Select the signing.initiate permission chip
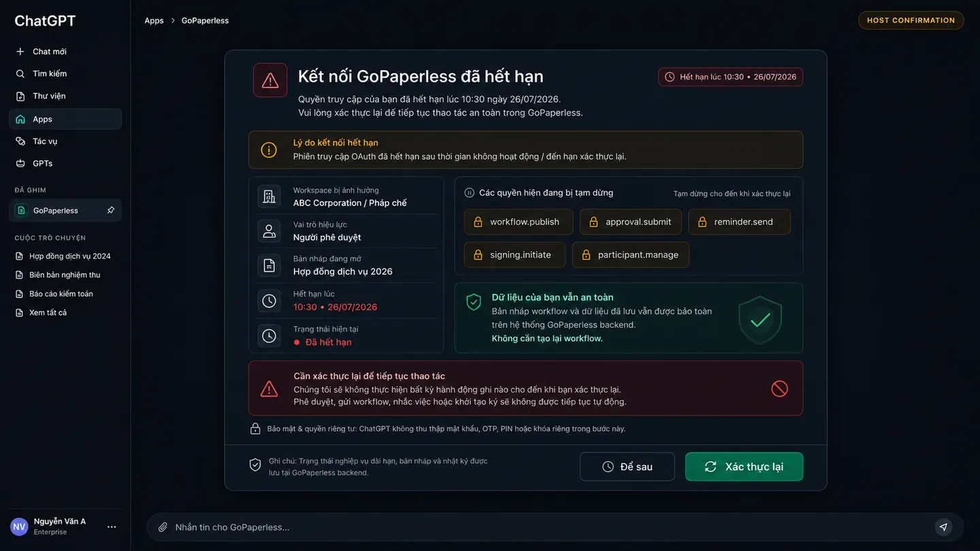Image resolution: width=980 pixels, height=551 pixels. click(514, 254)
